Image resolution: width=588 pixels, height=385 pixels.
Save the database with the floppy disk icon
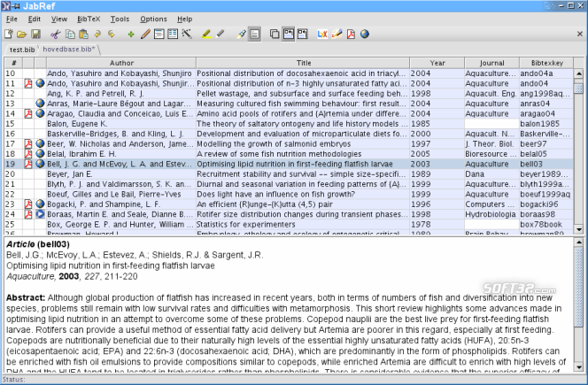(35, 35)
